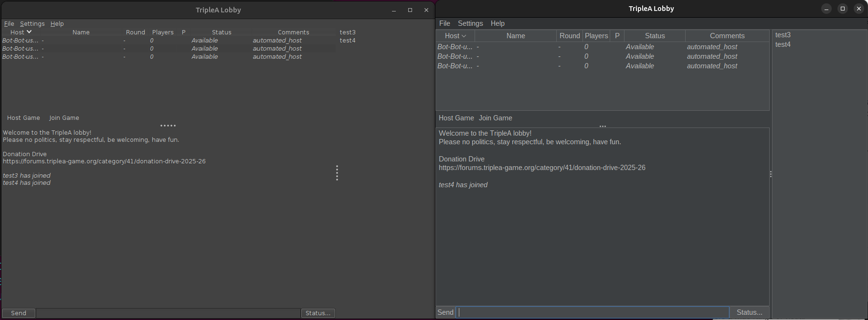This screenshot has width=868, height=320.
Task: Click horizontal splitter dots in left window
Action: 168,126
